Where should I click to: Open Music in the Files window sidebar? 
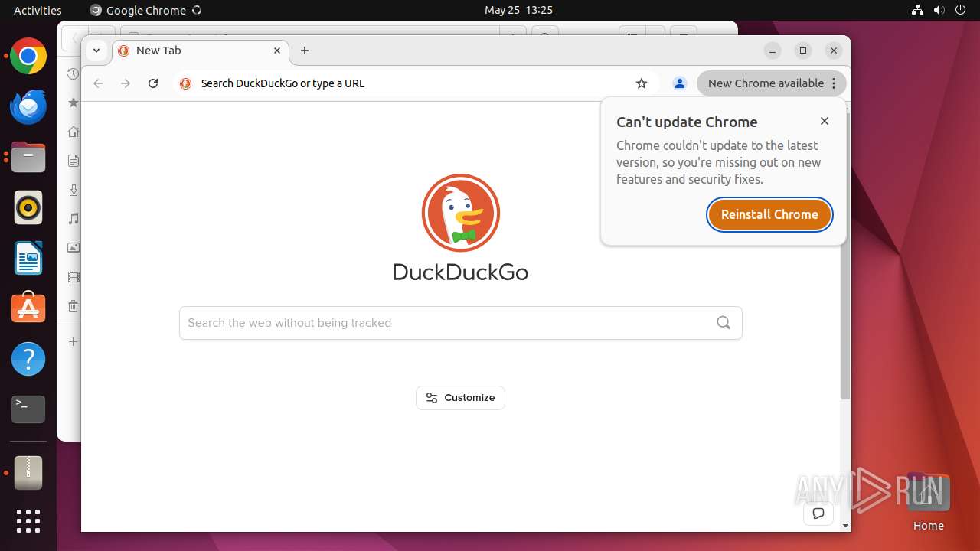pyautogui.click(x=73, y=219)
